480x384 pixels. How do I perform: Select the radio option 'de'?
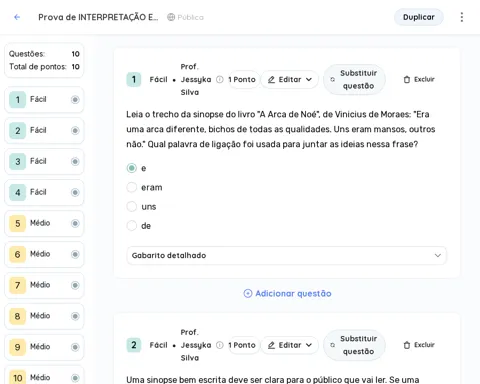132,226
